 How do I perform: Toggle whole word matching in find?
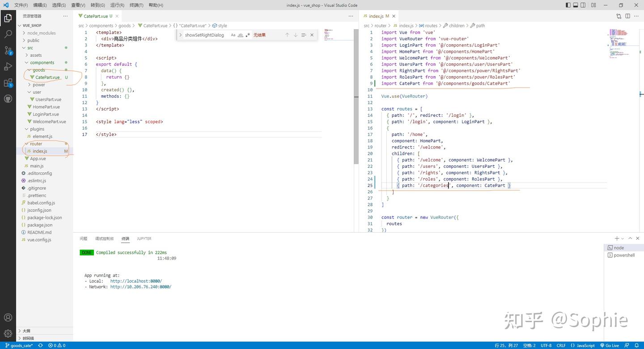240,35
